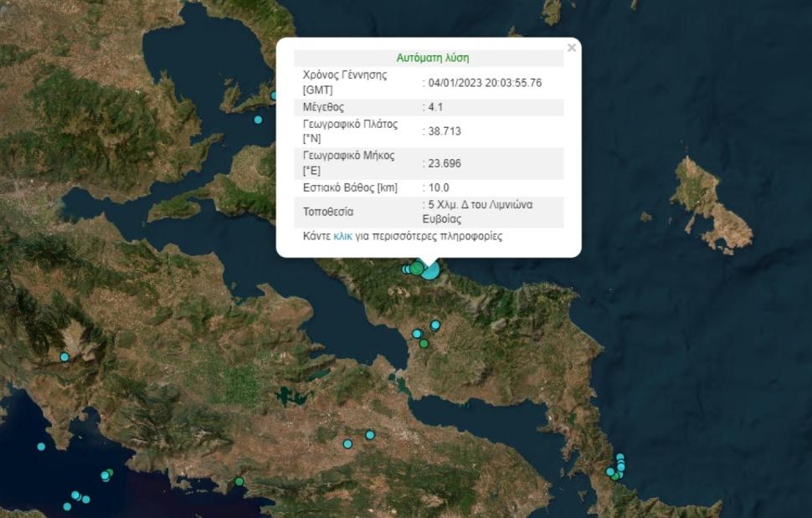Screen dimensions: 812x518
Task: Click the cyan marker in the sea left of popup
Action: point(258,120)
